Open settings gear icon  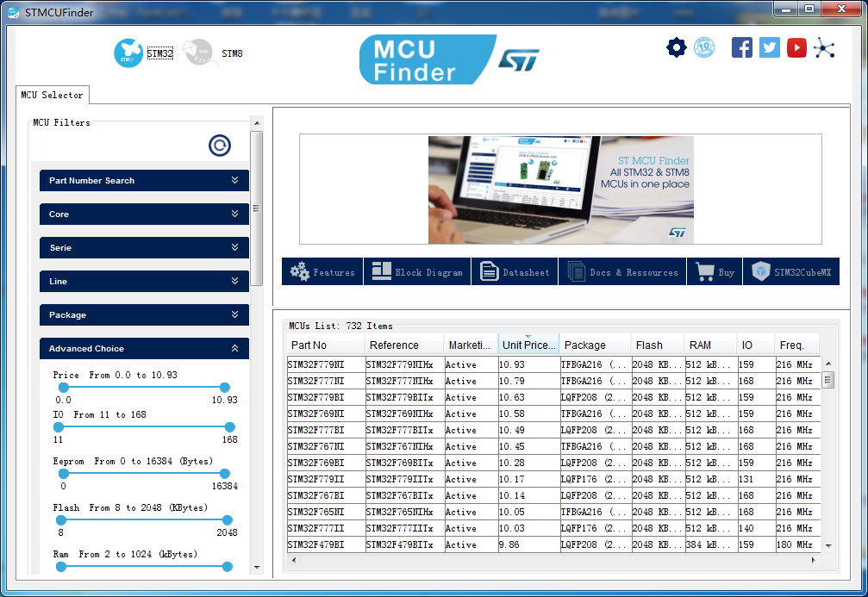coord(676,47)
